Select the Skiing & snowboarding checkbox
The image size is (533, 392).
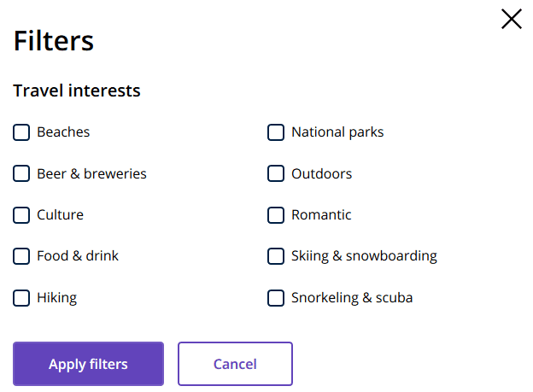point(276,256)
